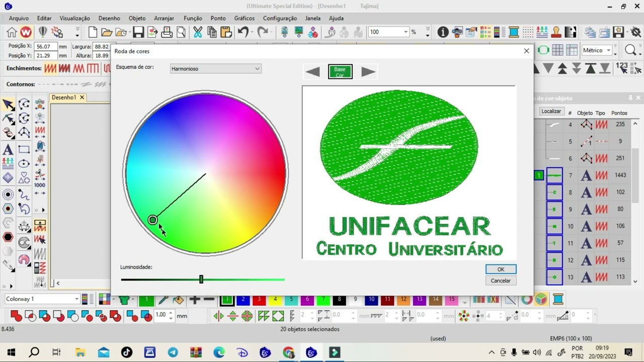Click the Select by Number 123 icon

pyautogui.click(x=621, y=68)
